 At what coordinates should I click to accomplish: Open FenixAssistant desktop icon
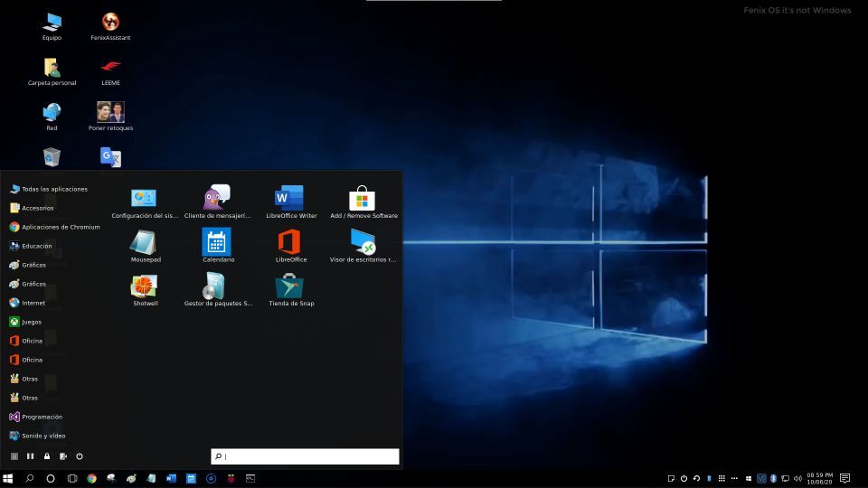110,26
